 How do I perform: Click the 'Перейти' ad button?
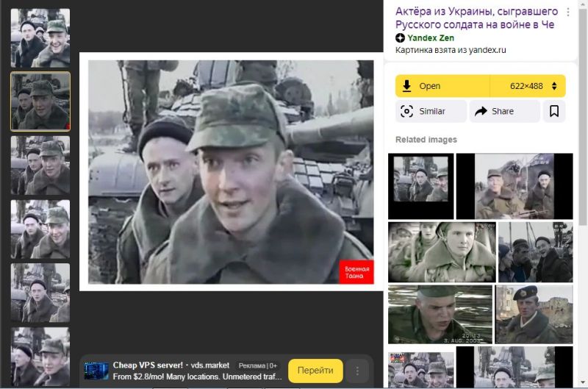point(315,371)
